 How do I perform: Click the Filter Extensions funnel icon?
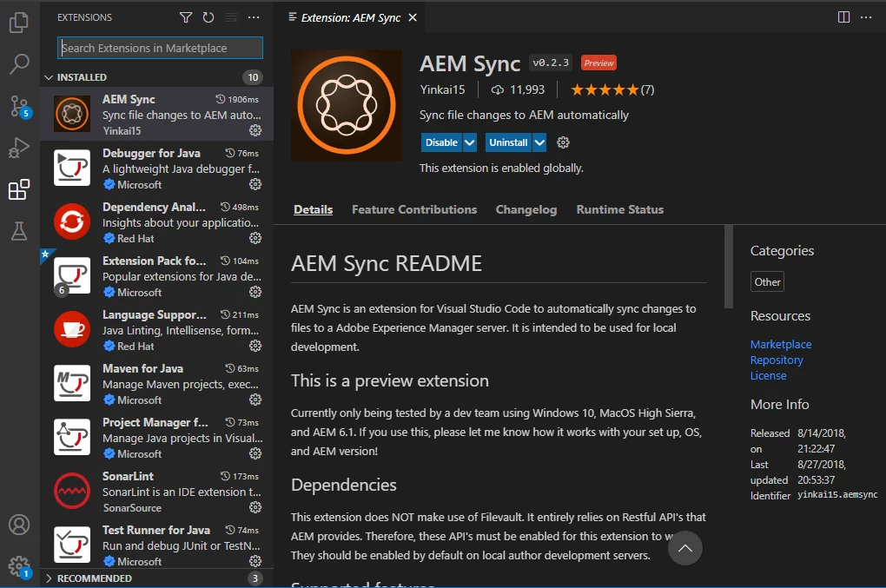pyautogui.click(x=185, y=17)
